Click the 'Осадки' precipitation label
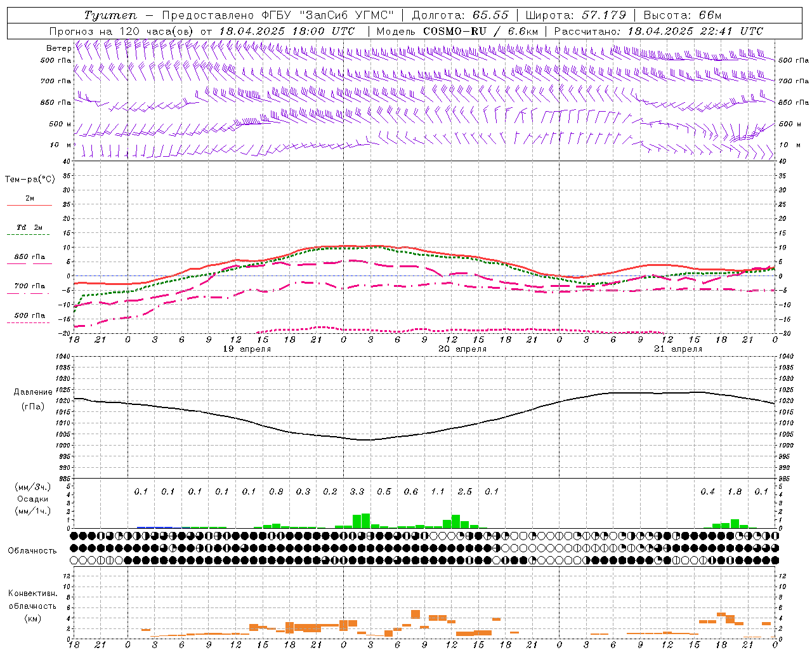This screenshot has height=650, width=812. pos(32,499)
